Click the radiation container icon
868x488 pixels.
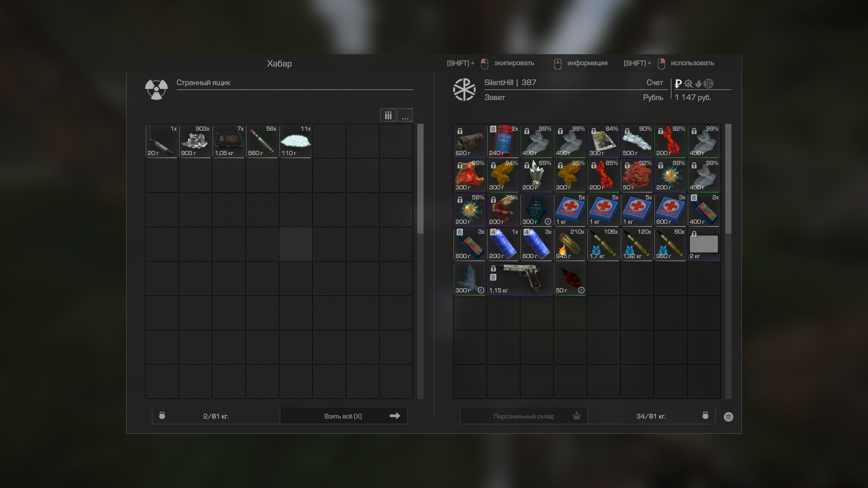pos(156,89)
